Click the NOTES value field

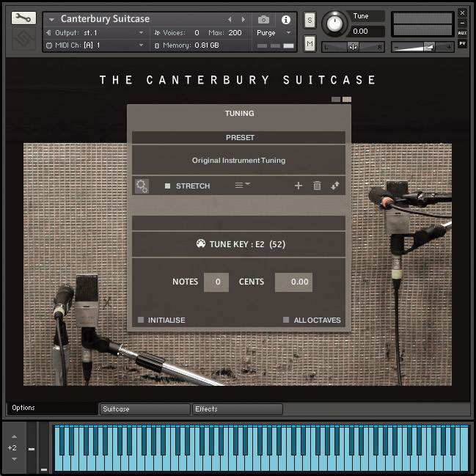tap(216, 282)
